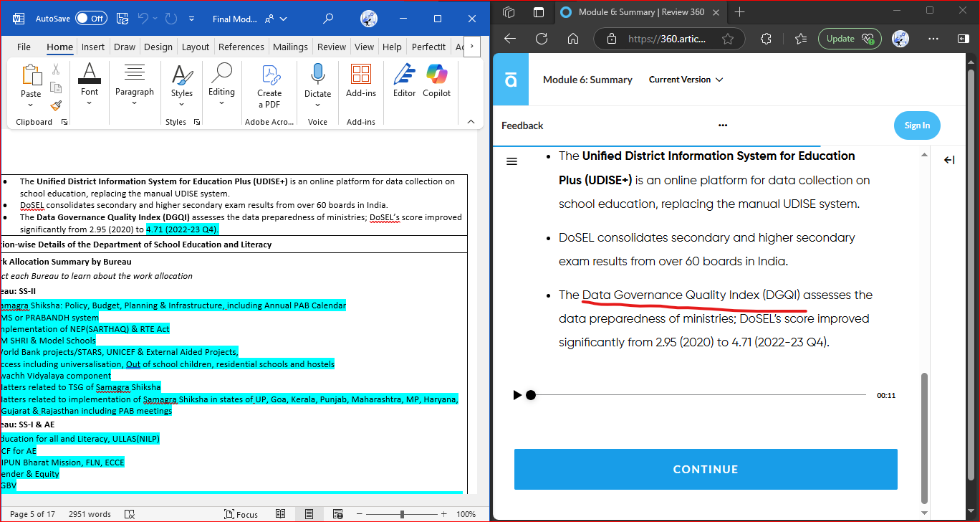The width and height of the screenshot is (980, 522).
Task: Click the Undo arrow in Word
Action: tap(145, 19)
